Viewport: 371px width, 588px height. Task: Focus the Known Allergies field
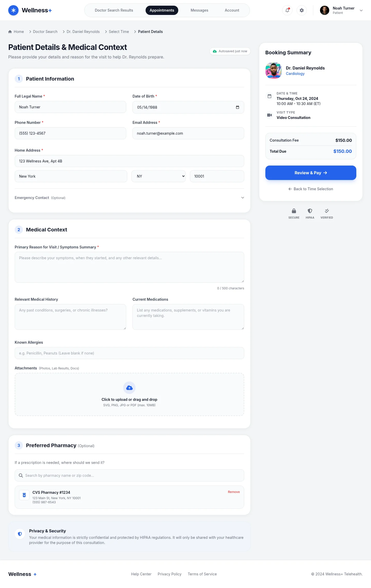click(x=129, y=353)
